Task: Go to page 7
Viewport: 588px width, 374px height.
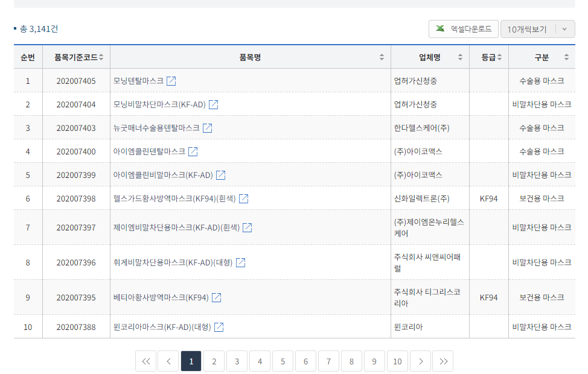Action: (328, 361)
